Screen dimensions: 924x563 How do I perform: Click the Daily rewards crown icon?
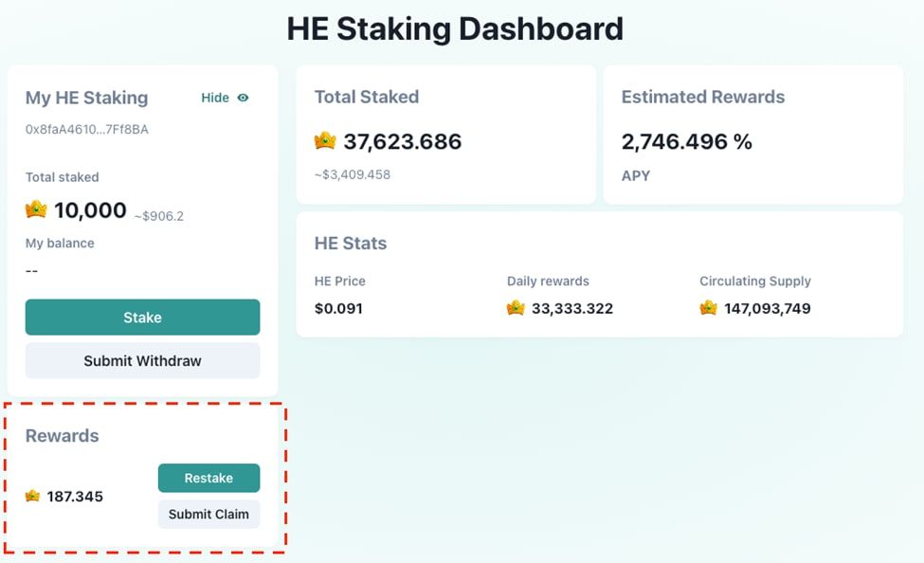click(x=516, y=308)
